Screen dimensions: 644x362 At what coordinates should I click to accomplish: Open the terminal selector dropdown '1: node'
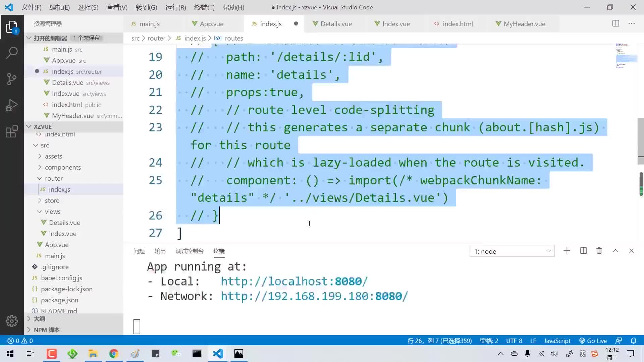(x=512, y=251)
